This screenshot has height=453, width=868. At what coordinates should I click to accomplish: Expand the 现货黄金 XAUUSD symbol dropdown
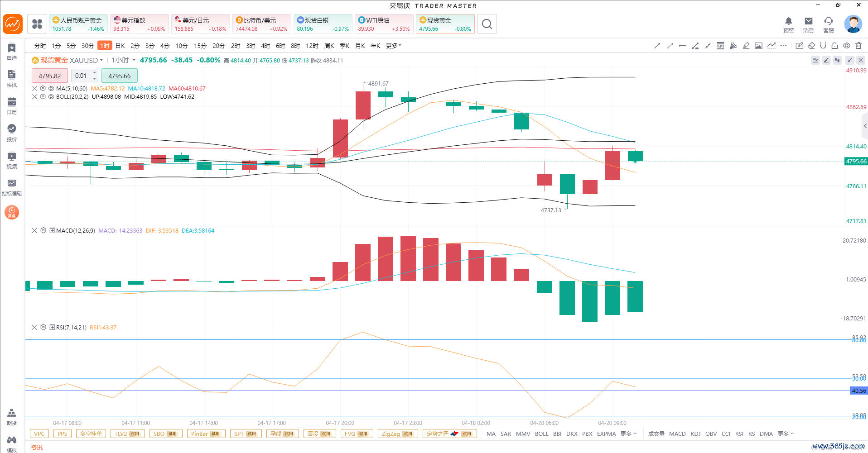(101, 60)
